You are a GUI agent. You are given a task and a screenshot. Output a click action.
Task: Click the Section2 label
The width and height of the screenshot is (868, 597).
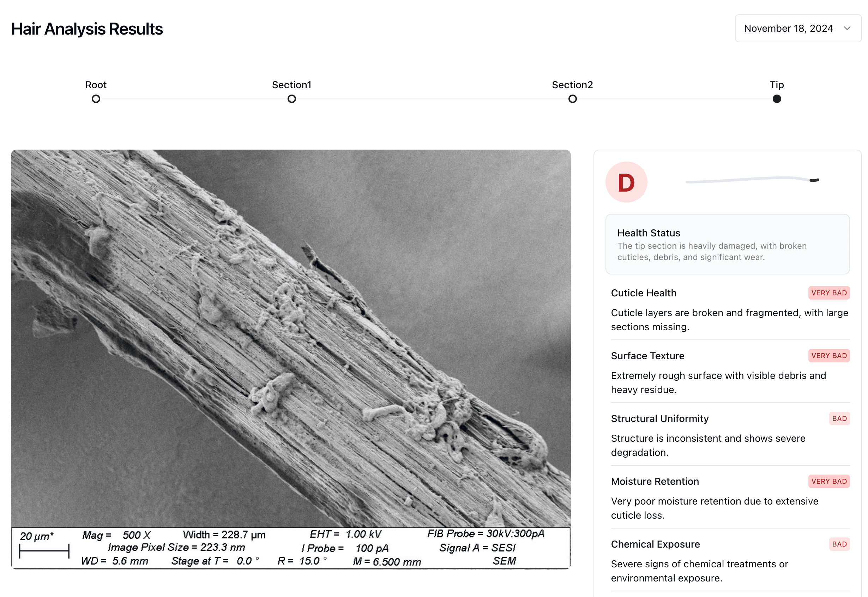572,85
